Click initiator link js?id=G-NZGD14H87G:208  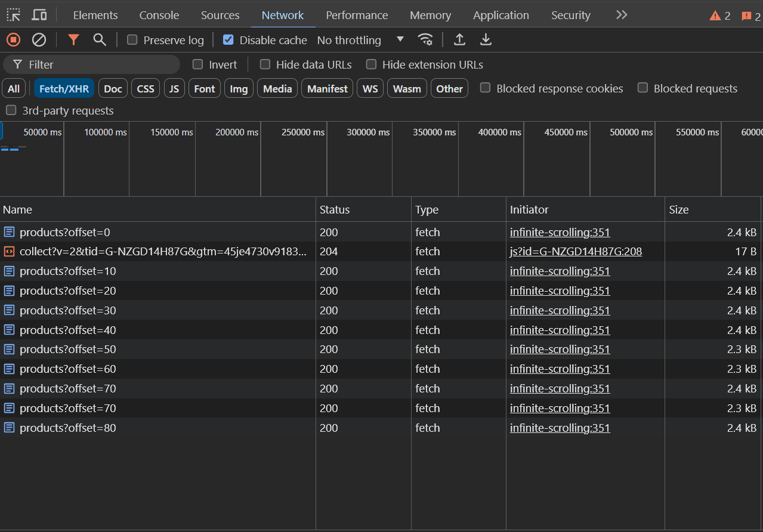576,252
